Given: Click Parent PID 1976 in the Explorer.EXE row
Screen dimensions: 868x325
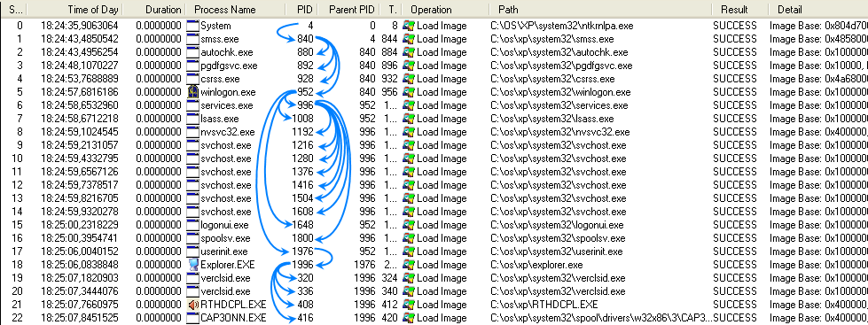Looking at the screenshot, I should tap(364, 265).
